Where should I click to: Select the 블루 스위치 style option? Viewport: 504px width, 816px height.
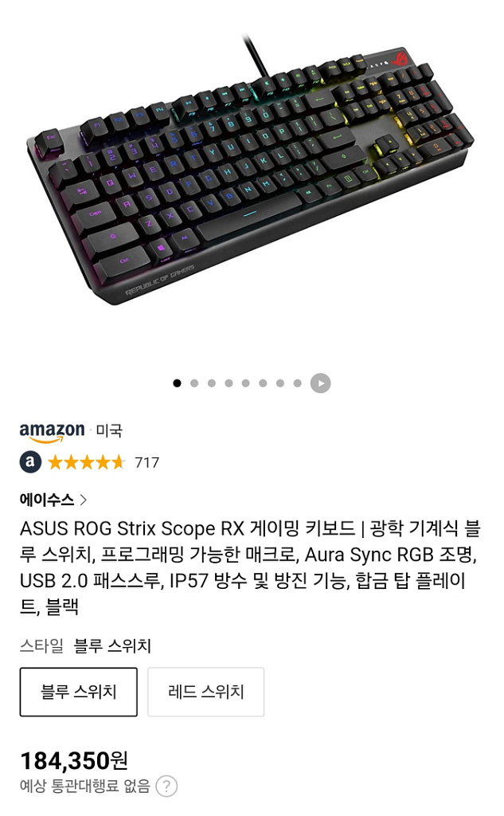pos(79,692)
